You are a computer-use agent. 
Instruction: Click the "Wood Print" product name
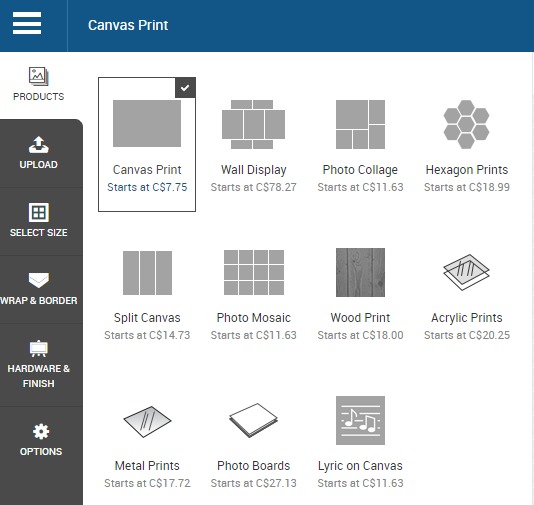tap(360, 318)
